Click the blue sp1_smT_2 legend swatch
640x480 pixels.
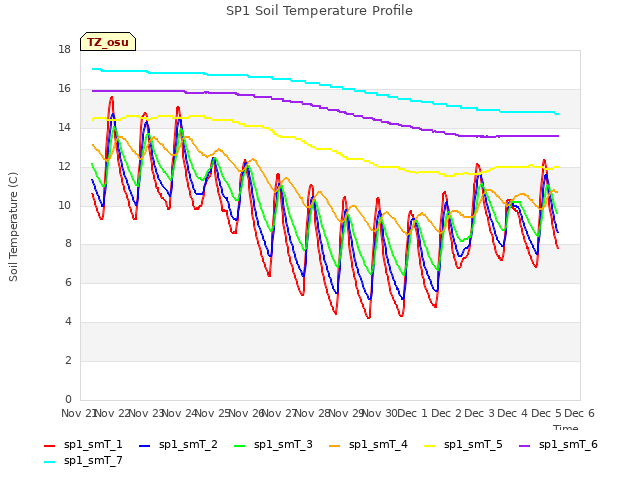[x=144, y=446]
